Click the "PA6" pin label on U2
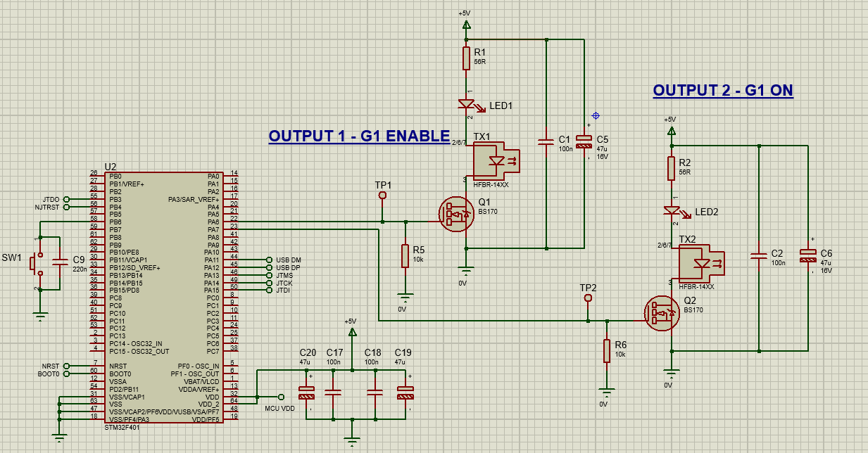 click(213, 222)
